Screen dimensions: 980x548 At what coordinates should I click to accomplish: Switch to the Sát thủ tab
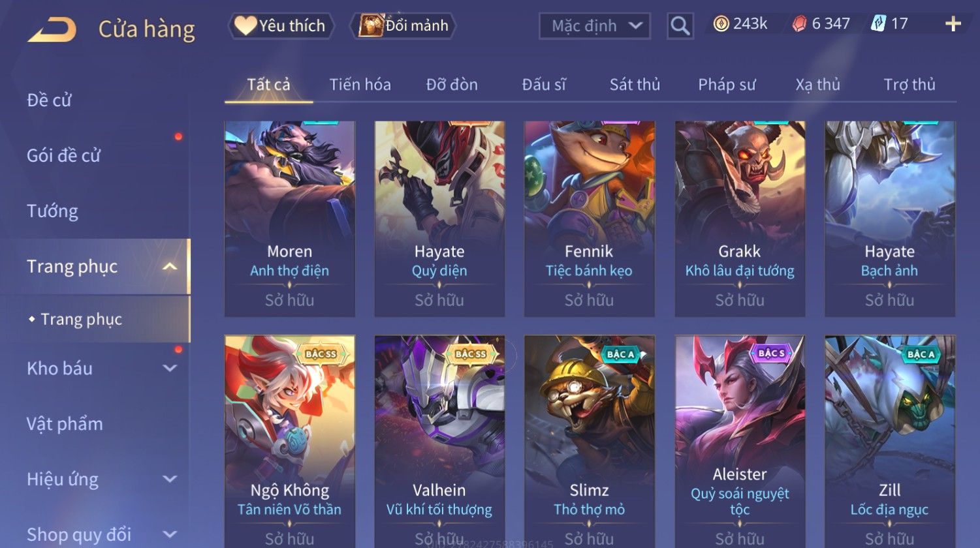(635, 84)
